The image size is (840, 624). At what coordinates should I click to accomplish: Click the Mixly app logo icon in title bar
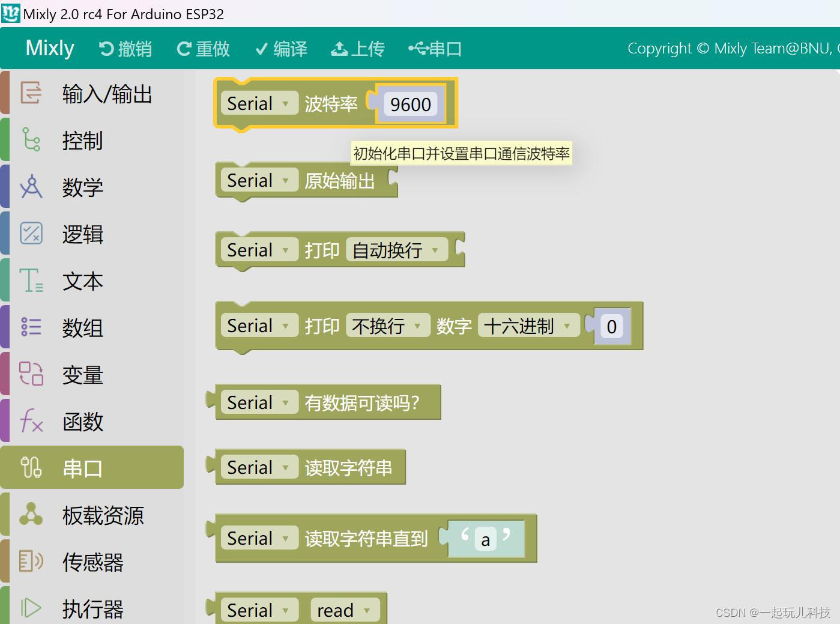pos(11,13)
